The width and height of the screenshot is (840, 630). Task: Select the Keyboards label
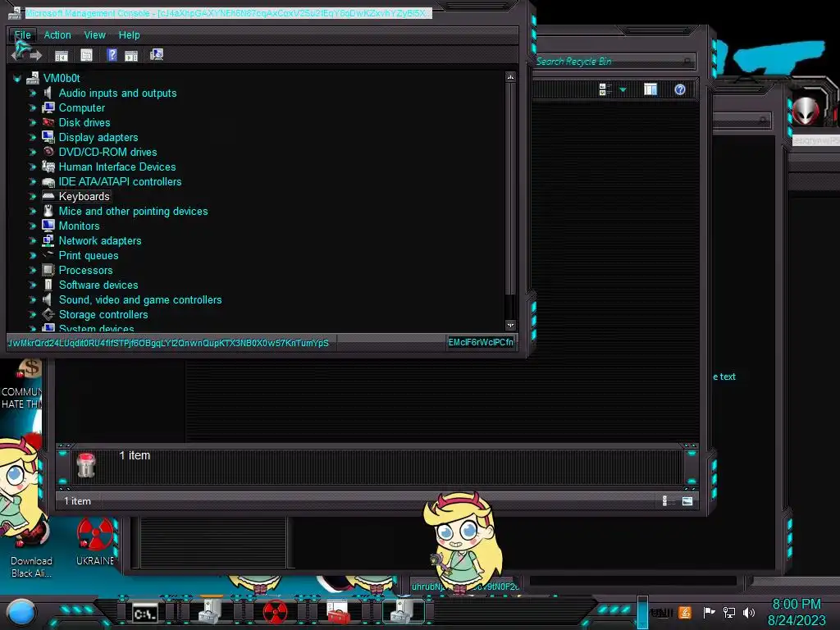coord(84,197)
